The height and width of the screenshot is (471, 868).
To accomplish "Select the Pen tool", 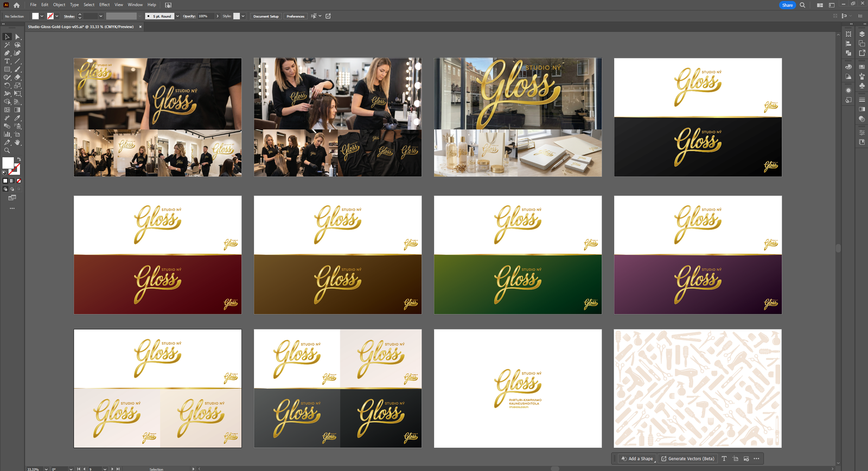I will click(x=7, y=53).
